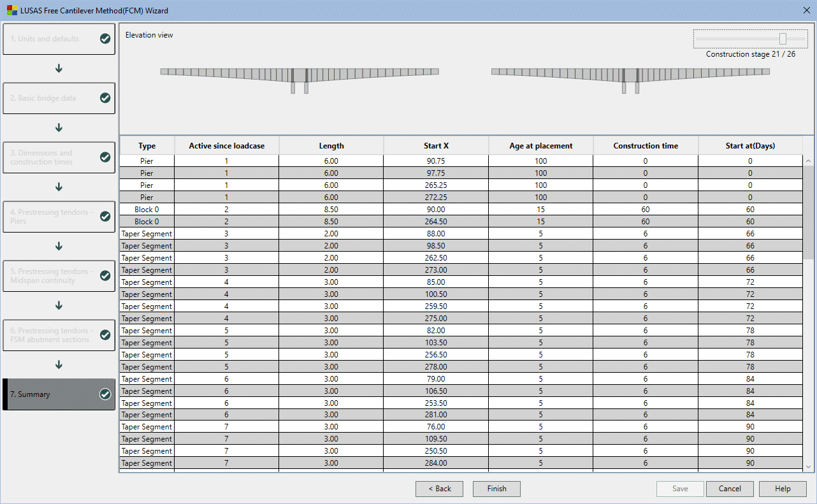Open step 4 Prestressing tendons - Piers
The width and height of the screenshot is (817, 504).
click(x=59, y=217)
